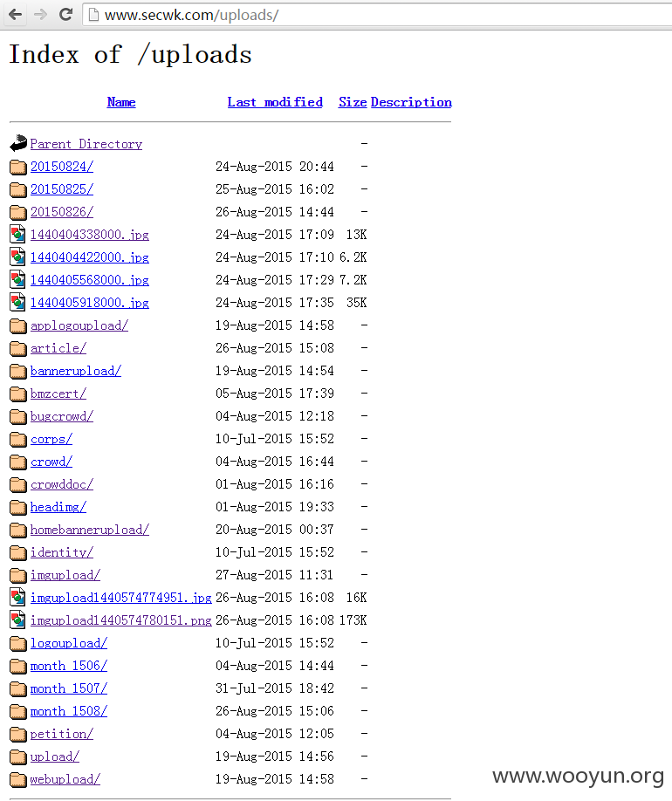Click folder icon beside petition/
This screenshot has width=672, height=801.
pos(18,734)
